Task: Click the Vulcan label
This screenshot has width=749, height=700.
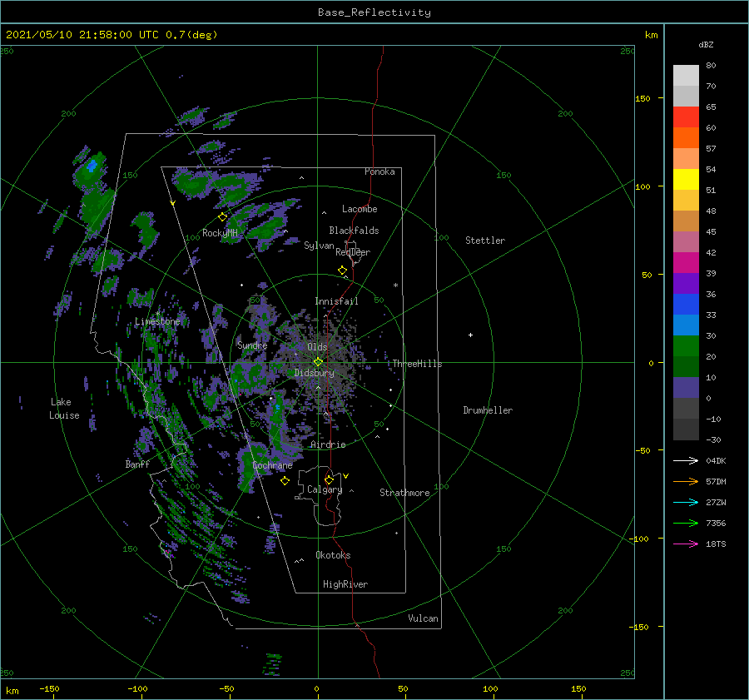Action: tap(424, 618)
